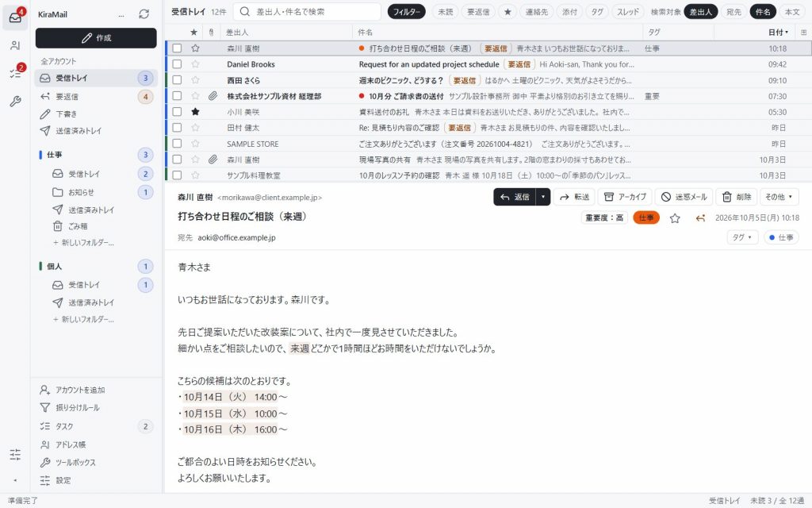This screenshot has height=508, width=812.
Task: Click the paperclip icon in the column header
Action: click(211, 32)
